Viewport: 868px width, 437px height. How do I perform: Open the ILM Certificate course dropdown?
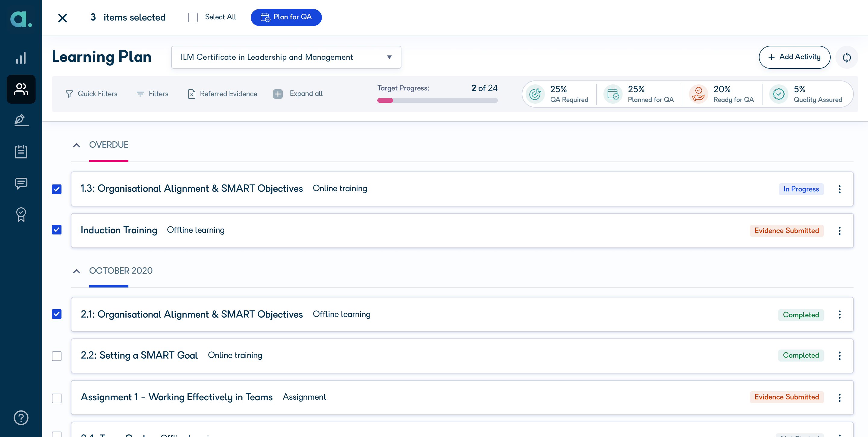(286, 57)
